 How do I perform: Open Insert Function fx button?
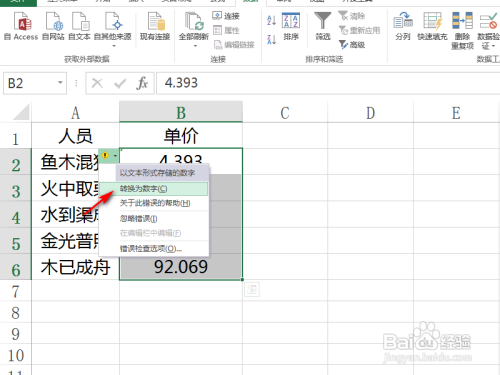[142, 83]
